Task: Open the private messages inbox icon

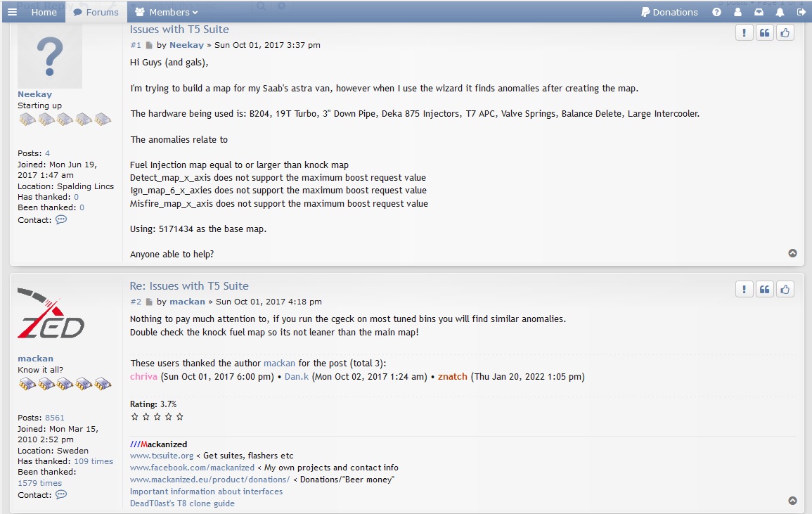Action: (759, 12)
